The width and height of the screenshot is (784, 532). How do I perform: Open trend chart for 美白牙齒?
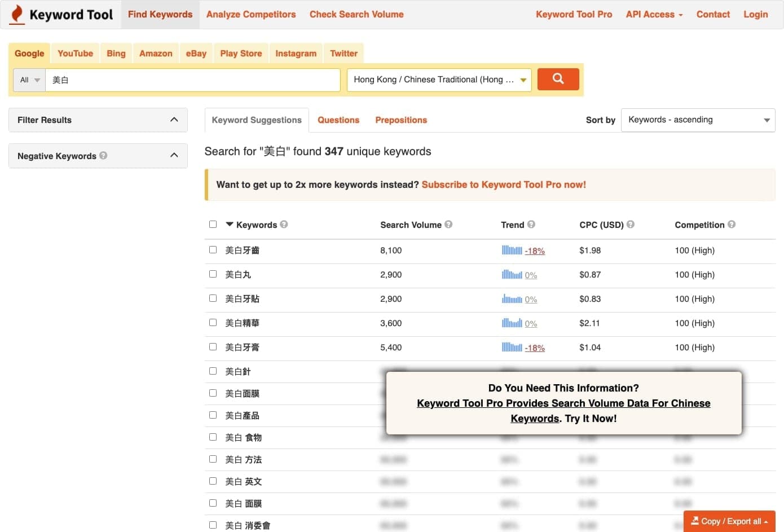[x=512, y=250]
